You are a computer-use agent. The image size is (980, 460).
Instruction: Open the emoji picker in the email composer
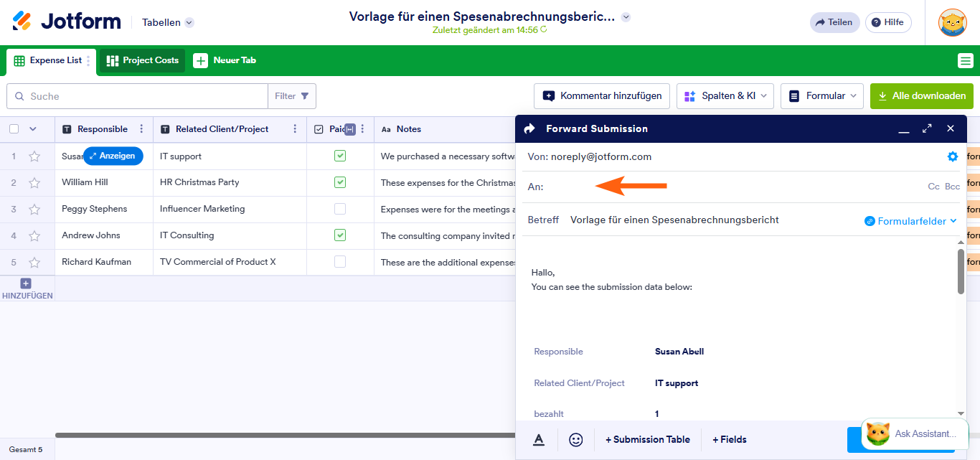(x=575, y=439)
